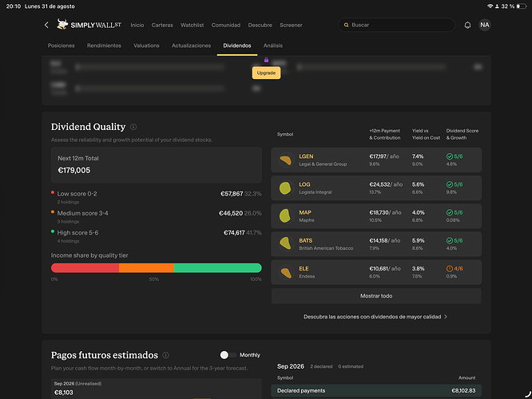Switch to the Rendimientos tab

click(x=104, y=45)
